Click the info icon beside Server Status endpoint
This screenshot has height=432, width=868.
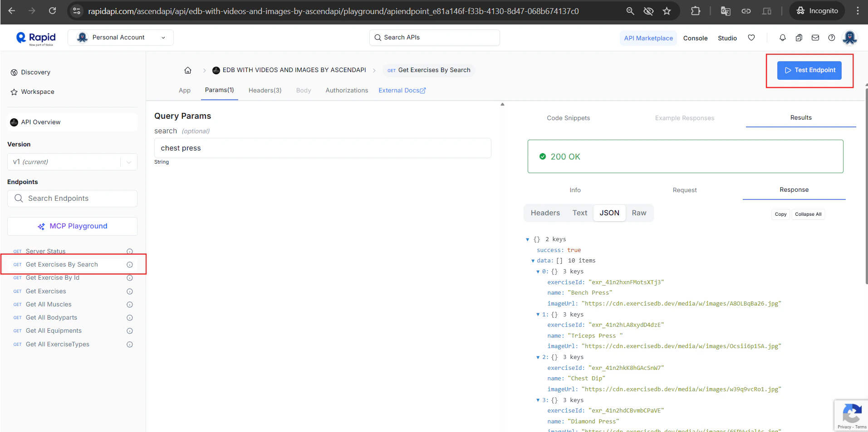[129, 251]
